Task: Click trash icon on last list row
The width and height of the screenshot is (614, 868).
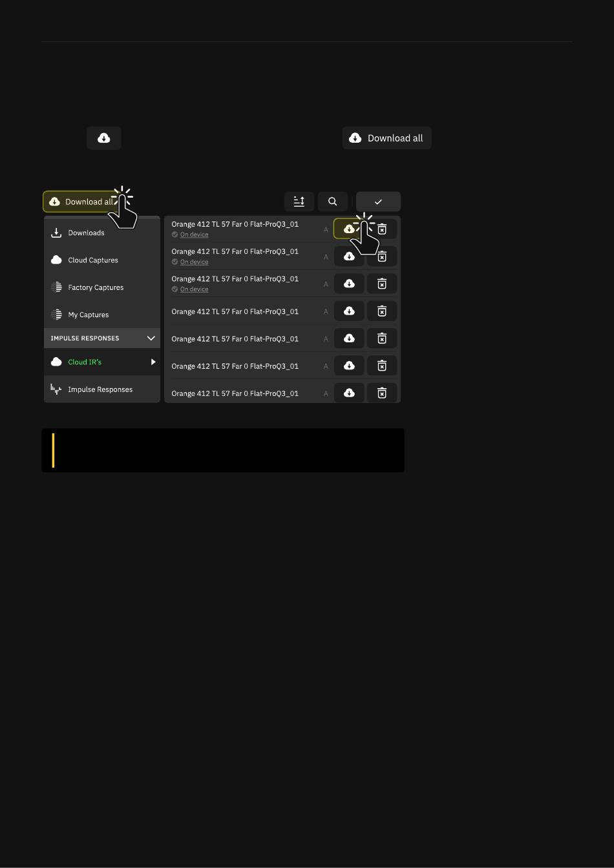Action: 382,393
